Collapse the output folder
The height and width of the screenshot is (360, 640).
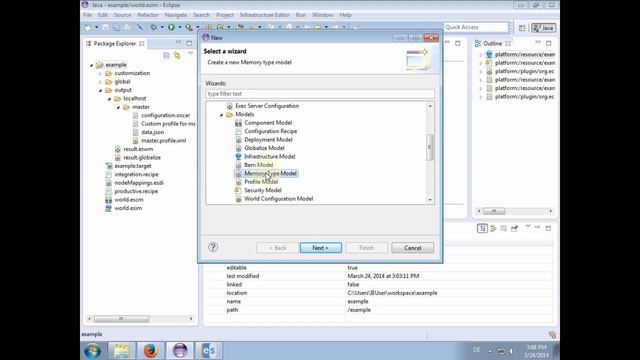(100, 90)
